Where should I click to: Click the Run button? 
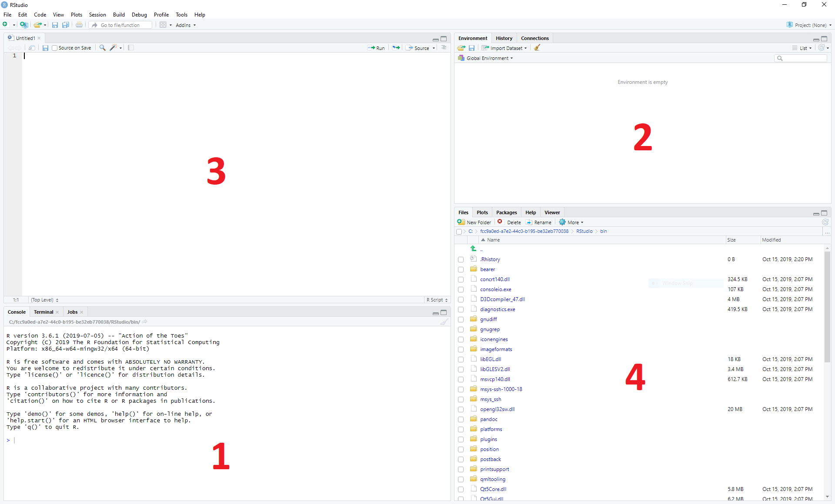pos(376,48)
